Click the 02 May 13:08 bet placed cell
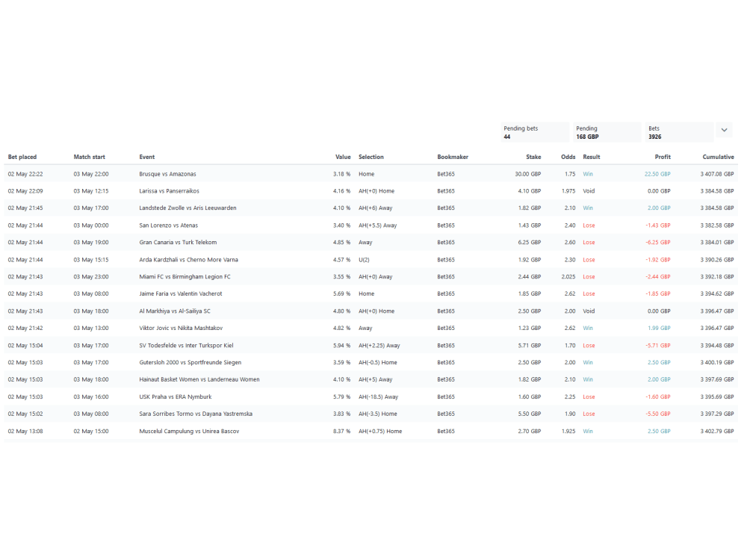Screen dimensions: 747x560 (x=25, y=431)
